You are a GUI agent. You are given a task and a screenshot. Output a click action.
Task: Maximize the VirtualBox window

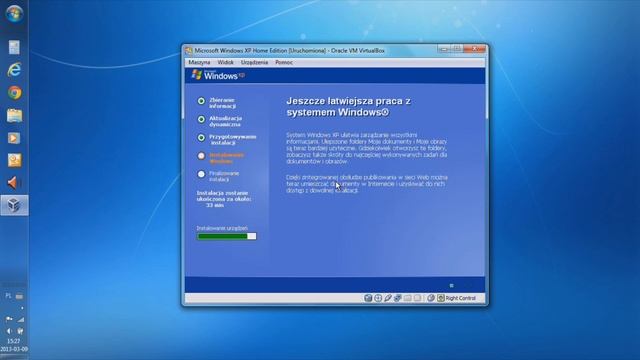click(457, 49)
